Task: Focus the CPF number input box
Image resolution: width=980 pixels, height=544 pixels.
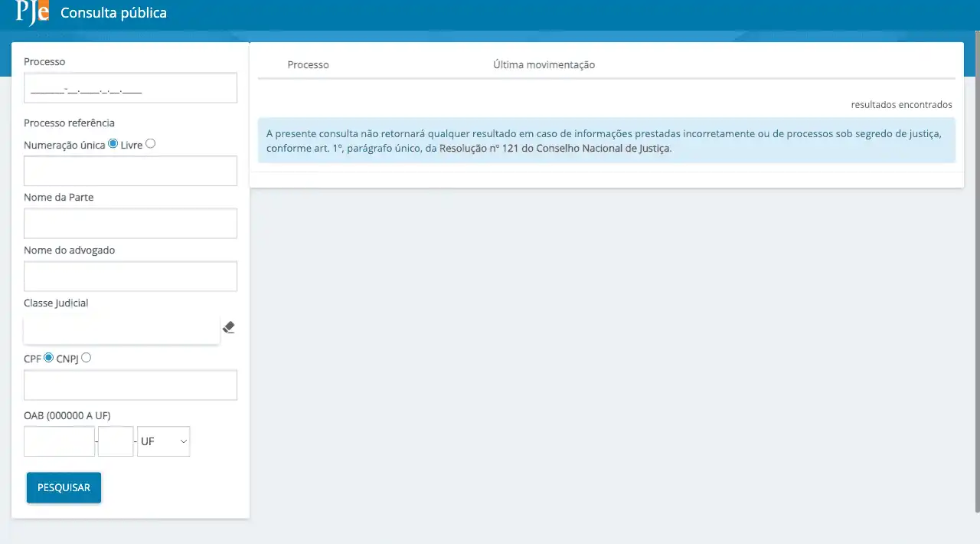Action: click(130, 385)
